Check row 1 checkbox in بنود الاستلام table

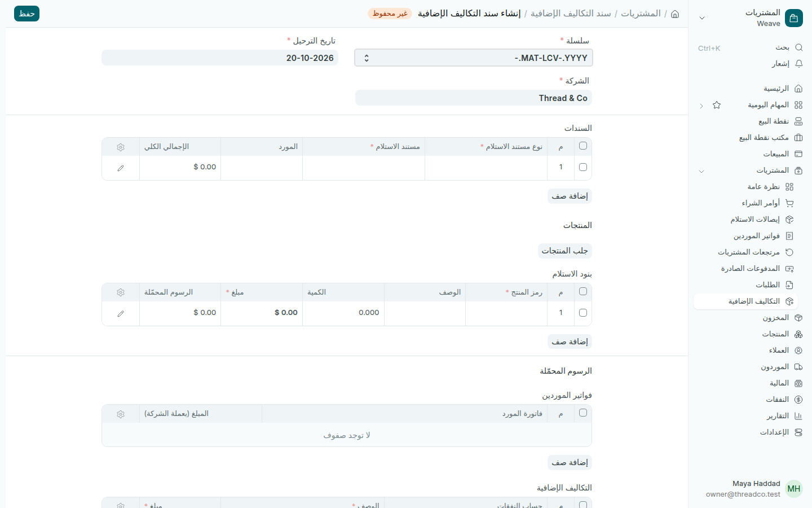tap(583, 313)
